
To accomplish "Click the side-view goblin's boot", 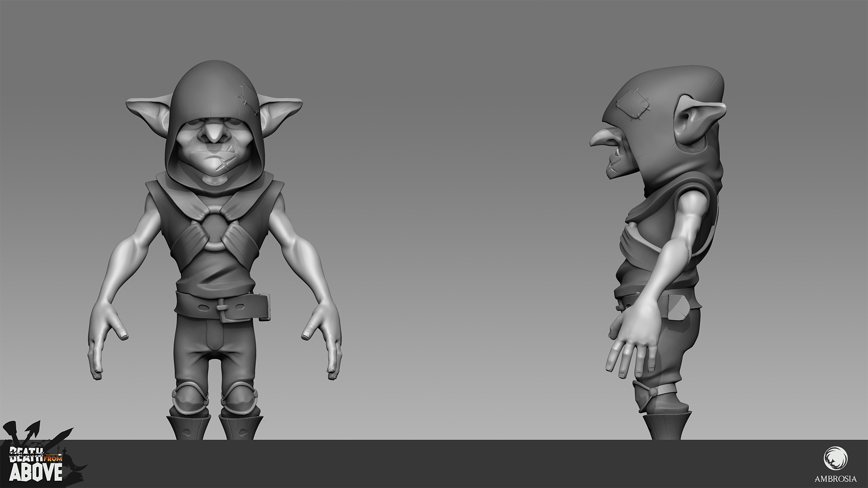I will [666, 425].
